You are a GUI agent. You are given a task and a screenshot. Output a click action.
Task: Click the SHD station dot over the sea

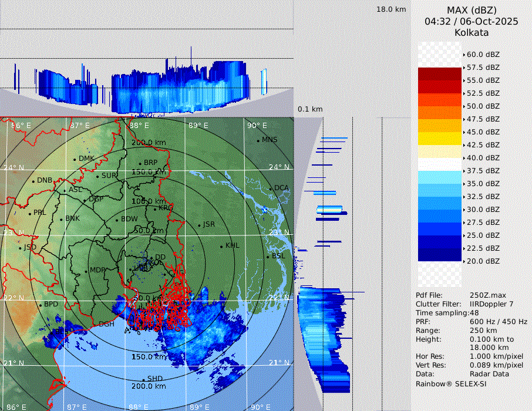pos(143,379)
